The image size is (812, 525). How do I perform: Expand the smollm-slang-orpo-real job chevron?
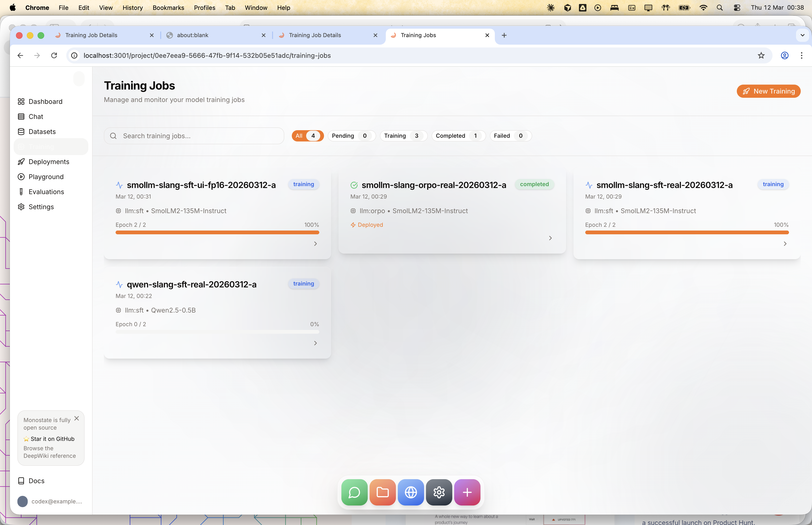click(550, 238)
